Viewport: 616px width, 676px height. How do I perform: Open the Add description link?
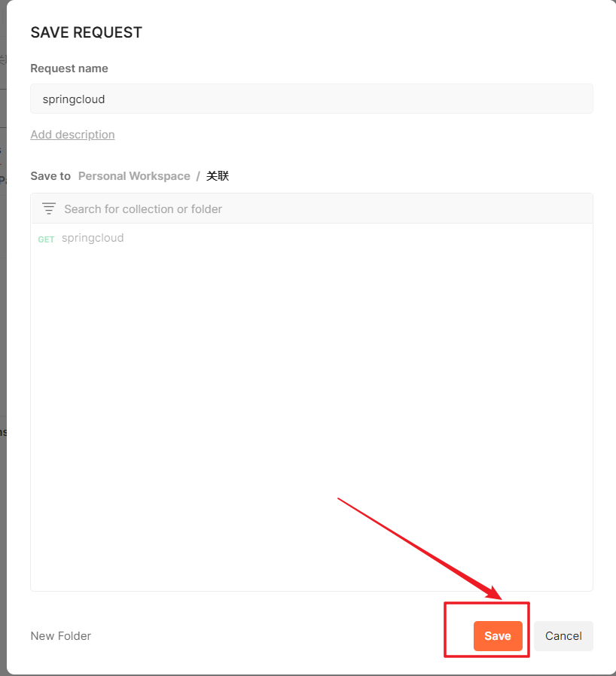(x=72, y=135)
